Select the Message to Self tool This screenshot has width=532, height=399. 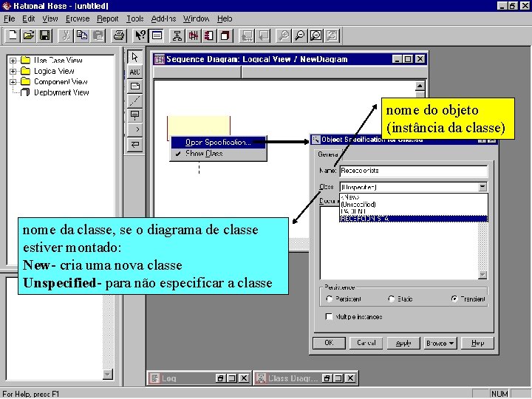click(134, 145)
